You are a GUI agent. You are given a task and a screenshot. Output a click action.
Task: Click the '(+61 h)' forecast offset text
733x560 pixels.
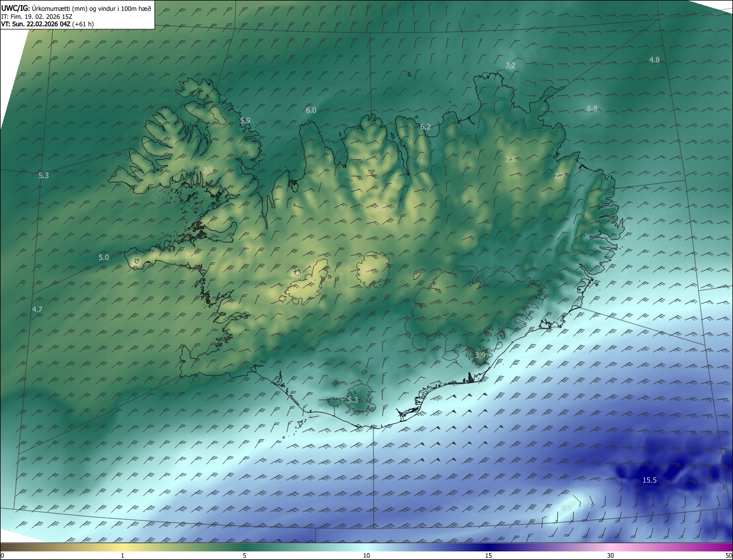[83, 24]
